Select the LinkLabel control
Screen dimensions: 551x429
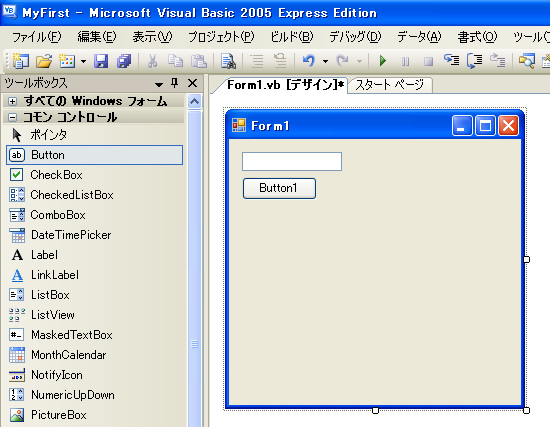(94, 275)
